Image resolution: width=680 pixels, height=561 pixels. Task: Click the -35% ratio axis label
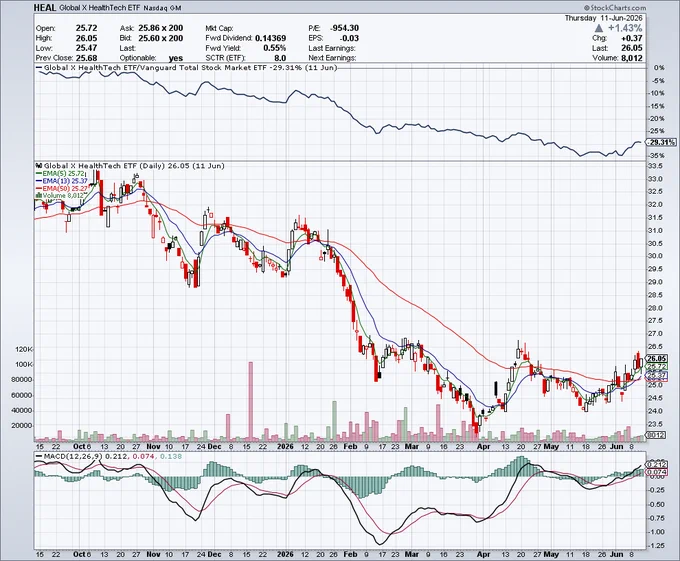coord(657,156)
